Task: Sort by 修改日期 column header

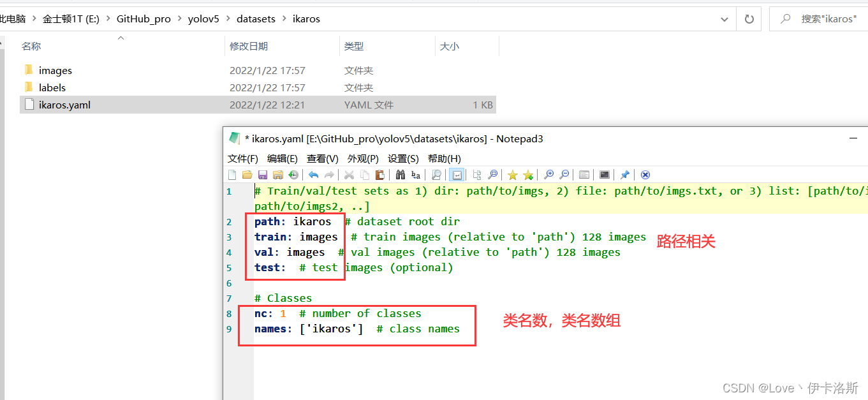Action: [x=249, y=46]
